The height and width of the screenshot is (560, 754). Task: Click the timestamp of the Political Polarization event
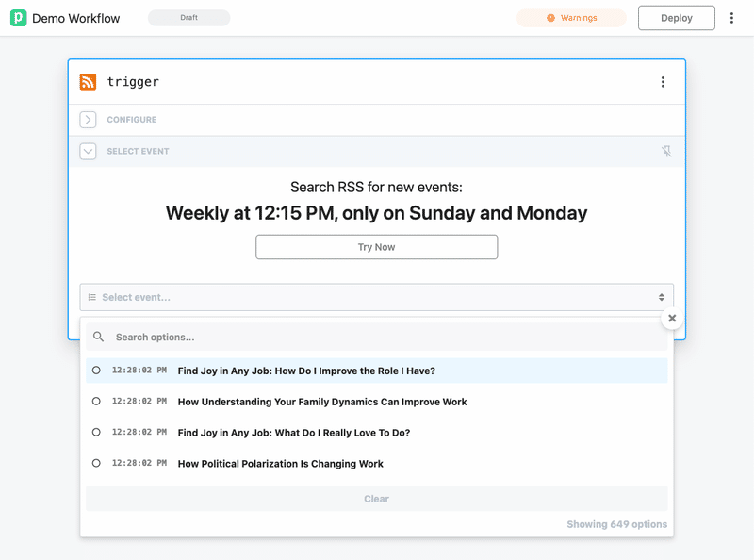click(x=139, y=463)
